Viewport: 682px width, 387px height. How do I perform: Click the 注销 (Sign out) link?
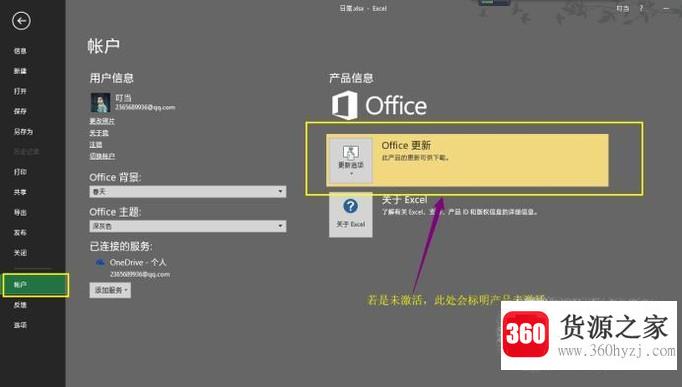coord(96,144)
